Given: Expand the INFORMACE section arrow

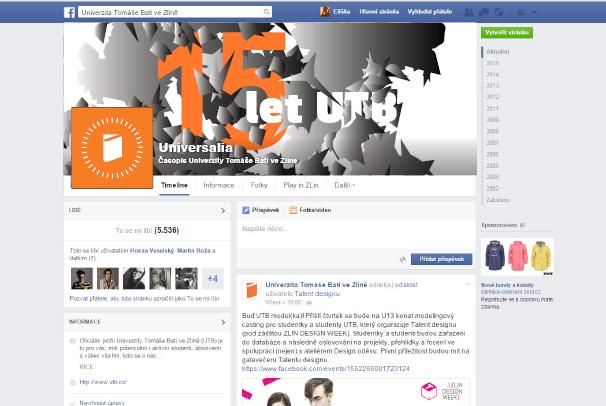Looking at the screenshot, I should click(x=223, y=322).
